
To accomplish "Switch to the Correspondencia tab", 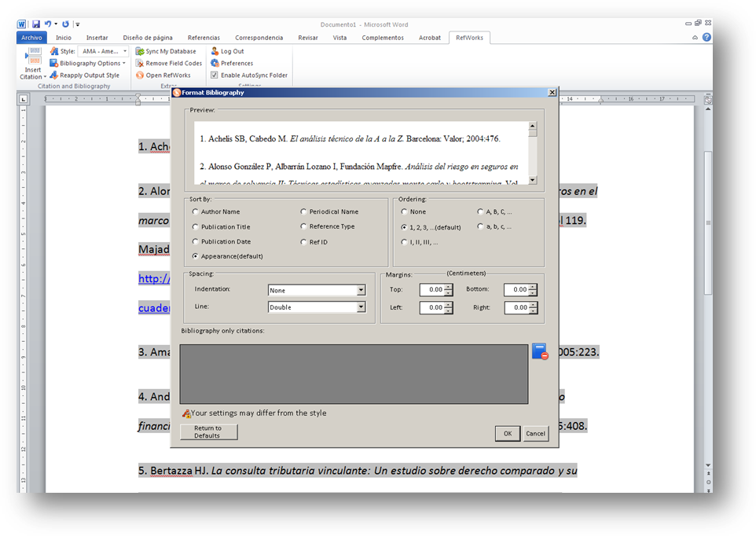I will [259, 38].
